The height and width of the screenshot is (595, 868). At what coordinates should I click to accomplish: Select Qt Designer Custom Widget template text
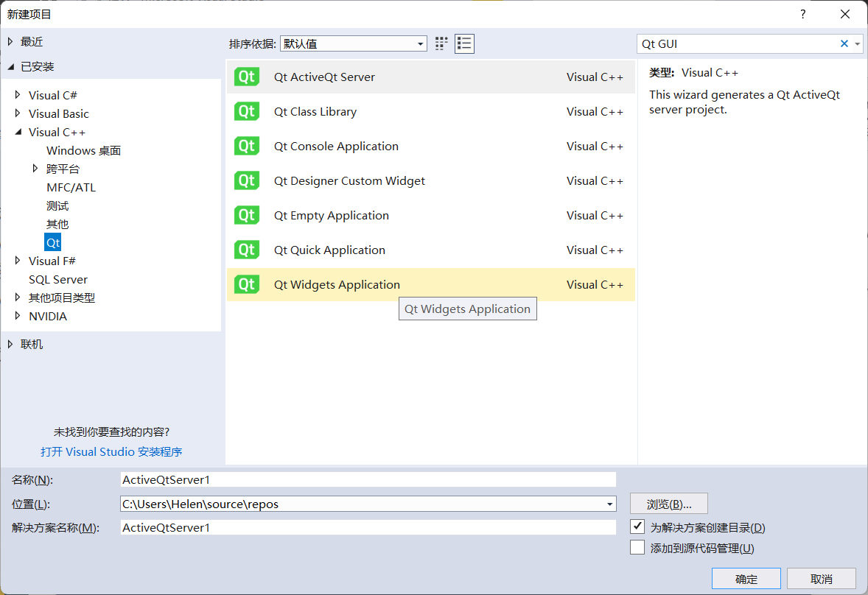(x=349, y=181)
